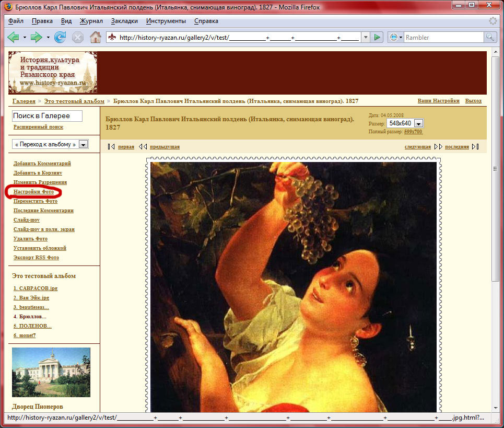Viewport: 504px width, 428px height.
Task: Click the Bryullov painting main image
Action: pos(294,287)
